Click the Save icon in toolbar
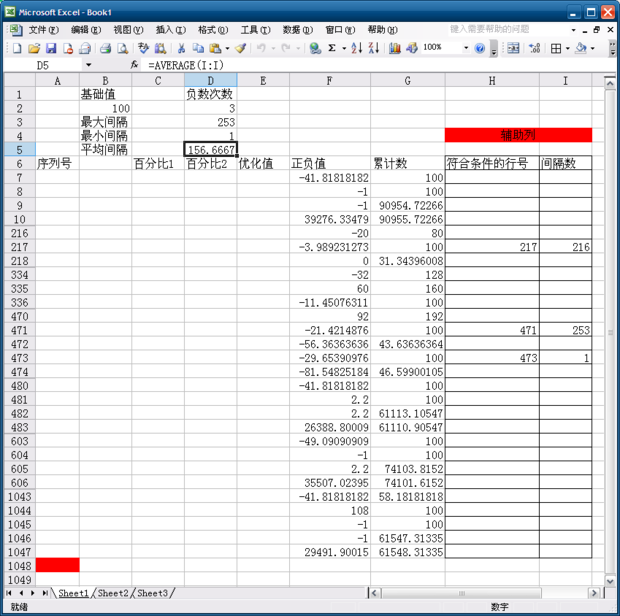This screenshot has width=620, height=616. (x=50, y=48)
